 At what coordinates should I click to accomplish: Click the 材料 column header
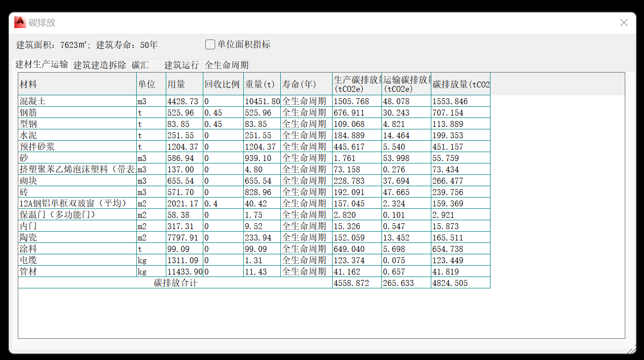click(x=77, y=84)
